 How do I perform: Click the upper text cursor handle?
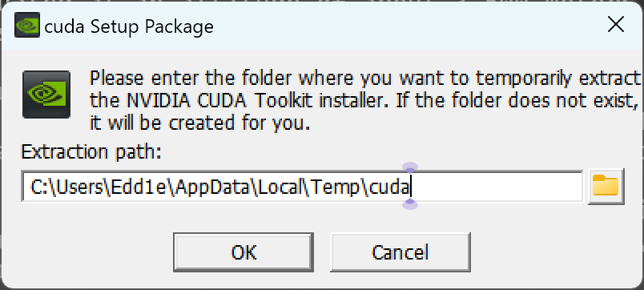[x=410, y=167]
